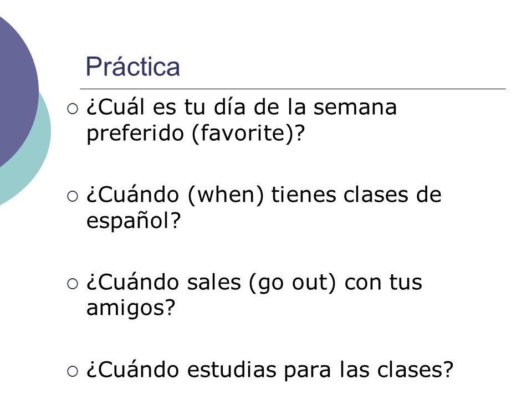Select the first bullet circle marker
The width and height of the screenshot is (532, 399).
click(x=73, y=109)
